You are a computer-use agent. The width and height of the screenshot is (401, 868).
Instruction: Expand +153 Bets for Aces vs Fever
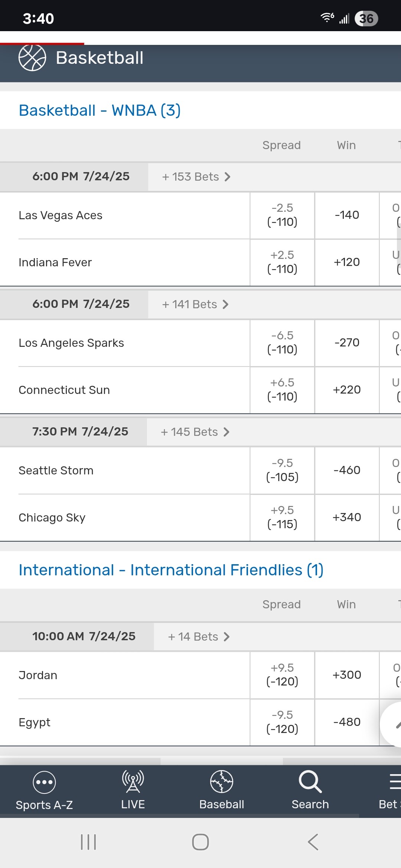point(196,177)
